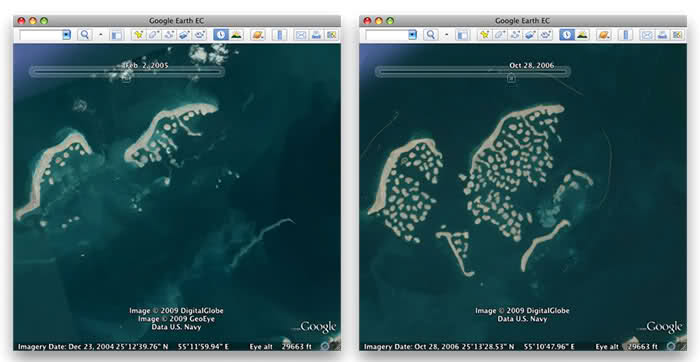Click search text field in right window
The width and height of the screenshot is (700, 362).
pos(387,35)
